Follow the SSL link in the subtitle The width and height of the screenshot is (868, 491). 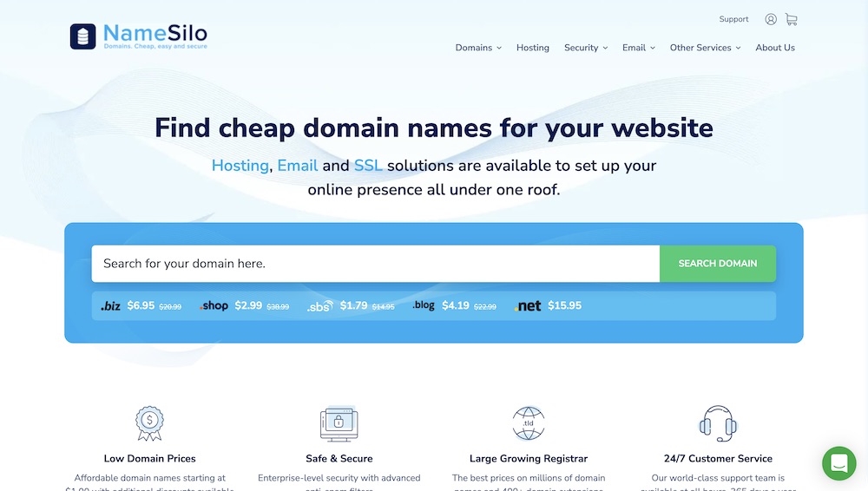tap(368, 166)
